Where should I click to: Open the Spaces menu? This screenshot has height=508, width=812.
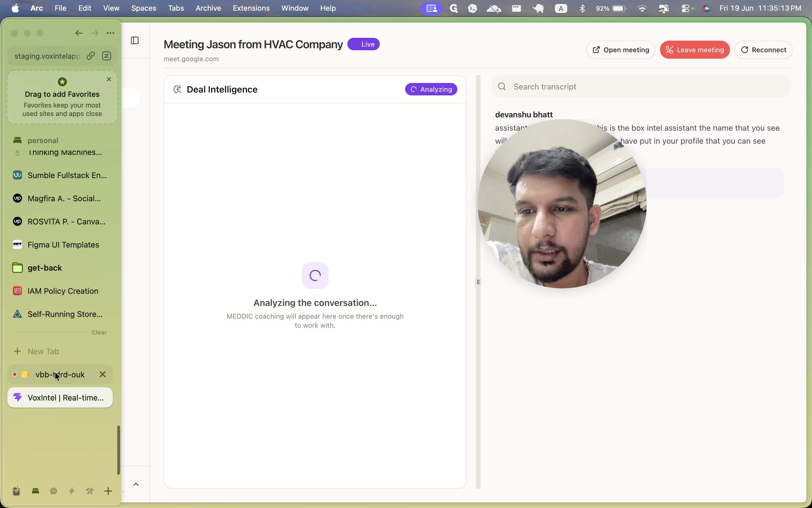144,8
